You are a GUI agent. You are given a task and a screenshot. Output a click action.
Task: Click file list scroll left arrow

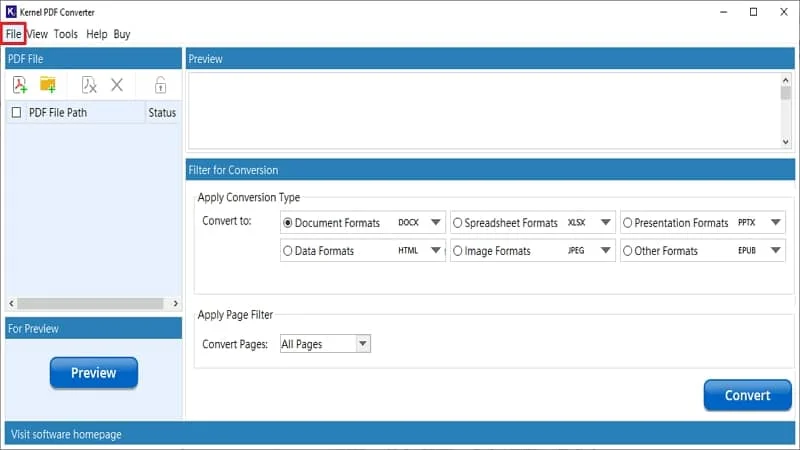pyautogui.click(x=11, y=304)
